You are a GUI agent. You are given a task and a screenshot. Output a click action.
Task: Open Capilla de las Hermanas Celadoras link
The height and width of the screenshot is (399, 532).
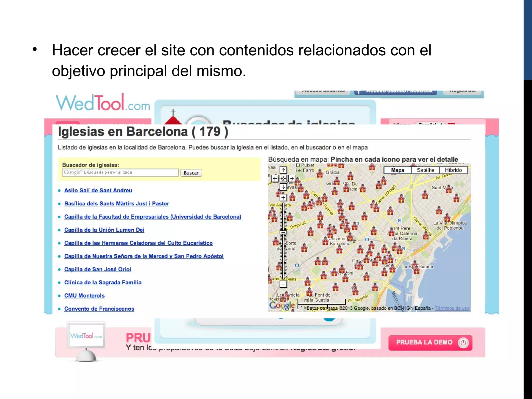coord(138,243)
